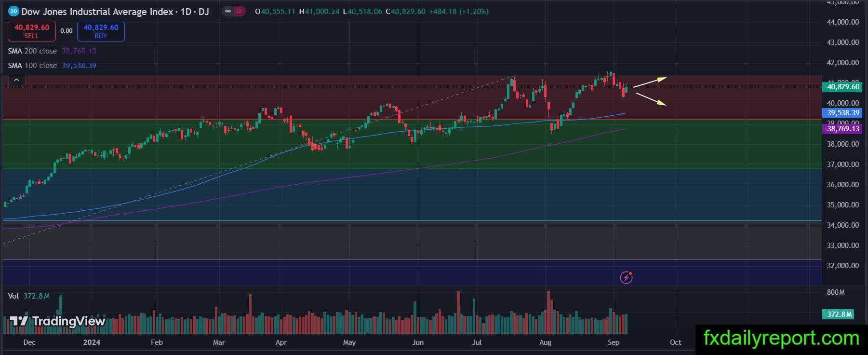Click the green 40,829.60 price axis label

(x=843, y=87)
